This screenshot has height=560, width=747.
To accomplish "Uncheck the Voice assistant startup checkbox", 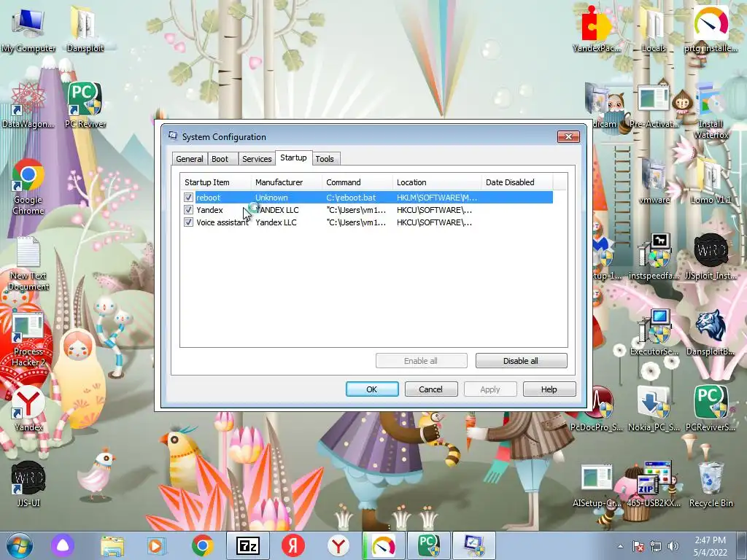I will [x=189, y=222].
